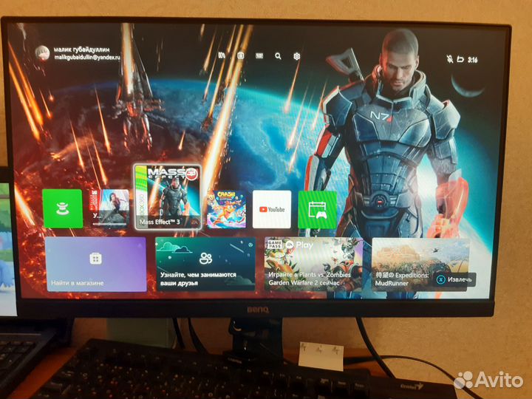Screen dimensions: 532x399
Task: Open the YouTube app tile
Action: pos(272,209)
